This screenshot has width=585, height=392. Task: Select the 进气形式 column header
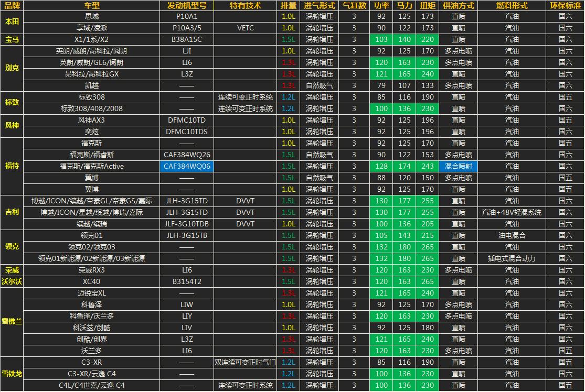320,6
